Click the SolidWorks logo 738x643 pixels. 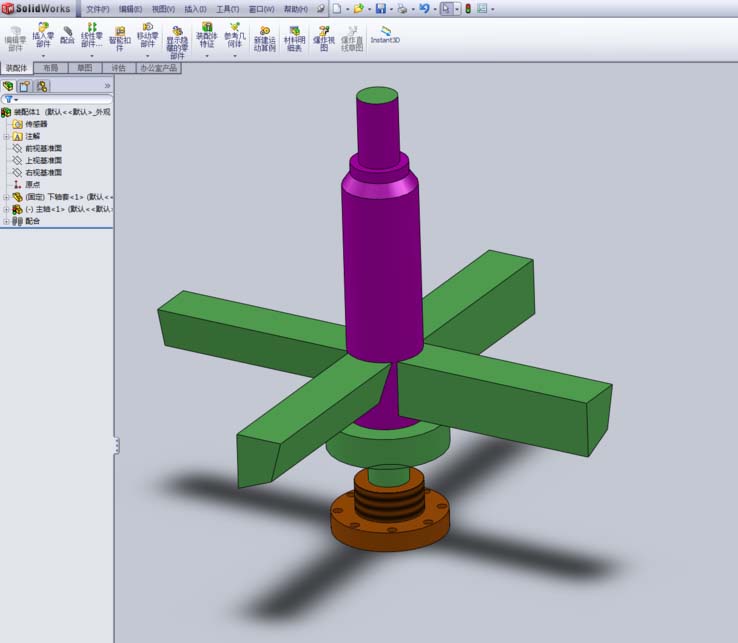[x=37, y=8]
